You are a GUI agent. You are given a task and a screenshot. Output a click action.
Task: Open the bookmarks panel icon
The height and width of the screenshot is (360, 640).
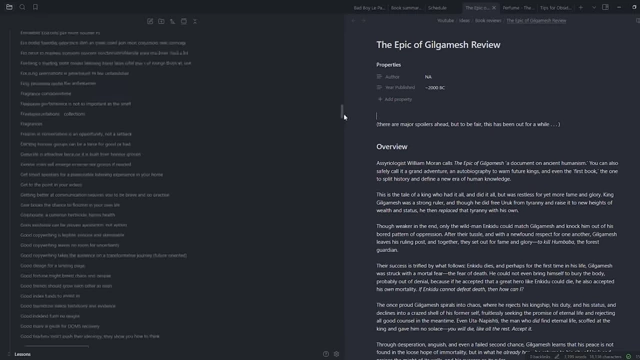pos(36,7)
